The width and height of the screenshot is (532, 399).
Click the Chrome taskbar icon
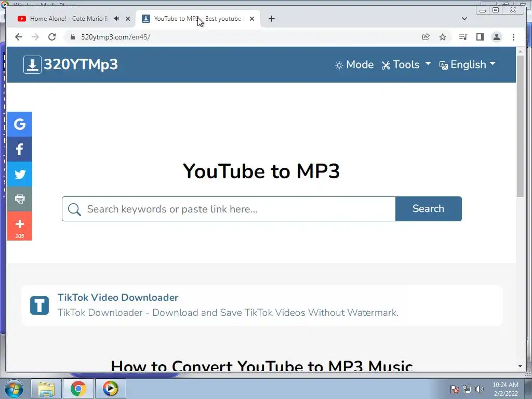click(78, 389)
